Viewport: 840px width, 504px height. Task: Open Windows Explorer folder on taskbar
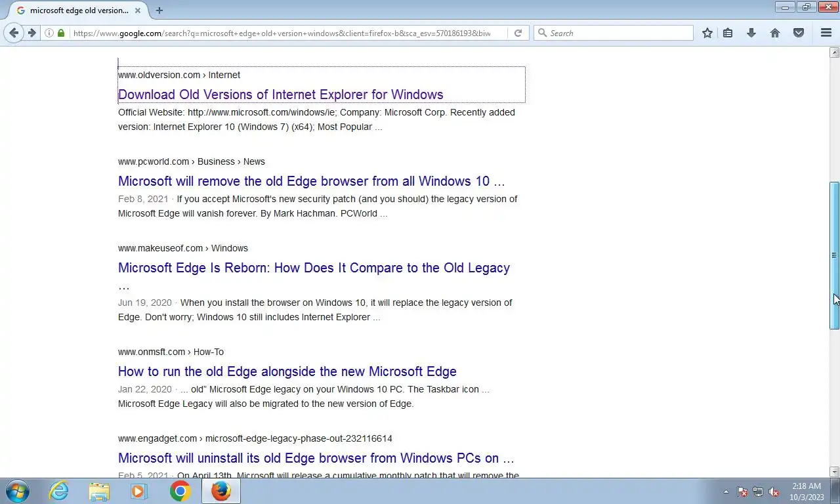coord(100,491)
